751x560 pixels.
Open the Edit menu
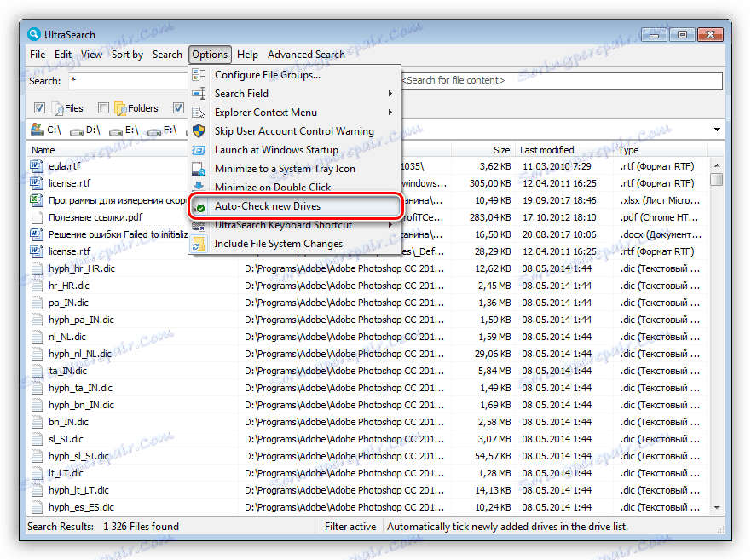(63, 55)
